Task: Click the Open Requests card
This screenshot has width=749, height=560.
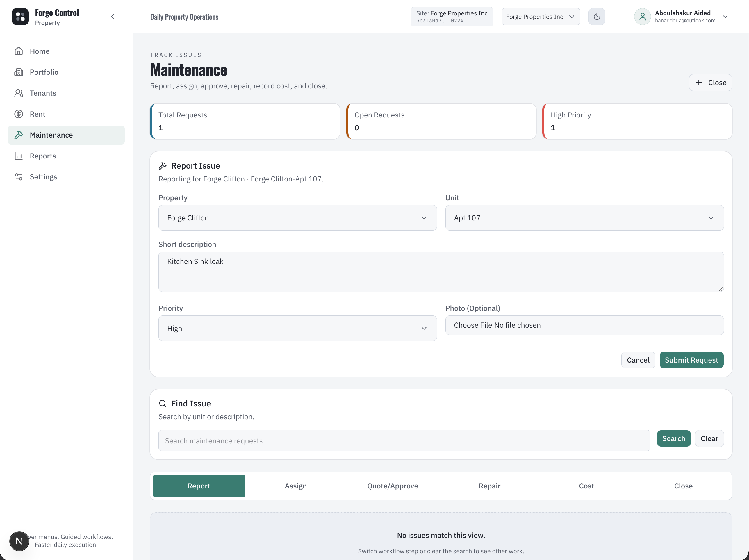Action: [x=441, y=121]
